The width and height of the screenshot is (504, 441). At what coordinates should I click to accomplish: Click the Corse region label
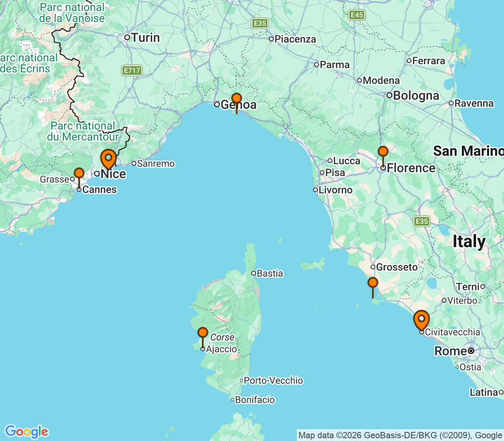(x=222, y=337)
